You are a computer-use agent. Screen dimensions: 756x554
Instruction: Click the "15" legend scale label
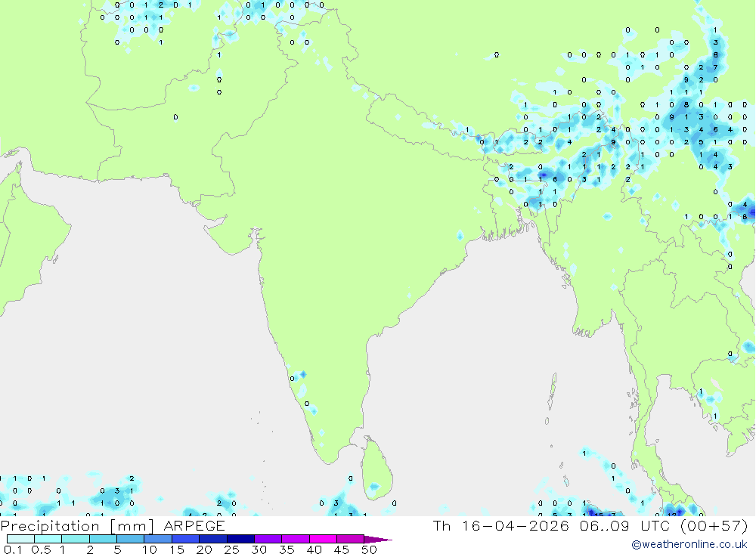pos(177,549)
